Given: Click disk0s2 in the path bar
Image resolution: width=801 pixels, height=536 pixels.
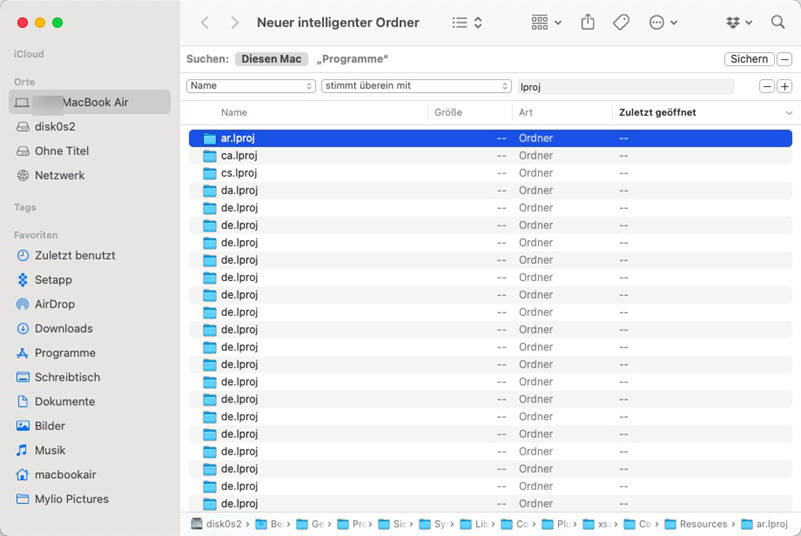Looking at the screenshot, I should (x=216, y=524).
